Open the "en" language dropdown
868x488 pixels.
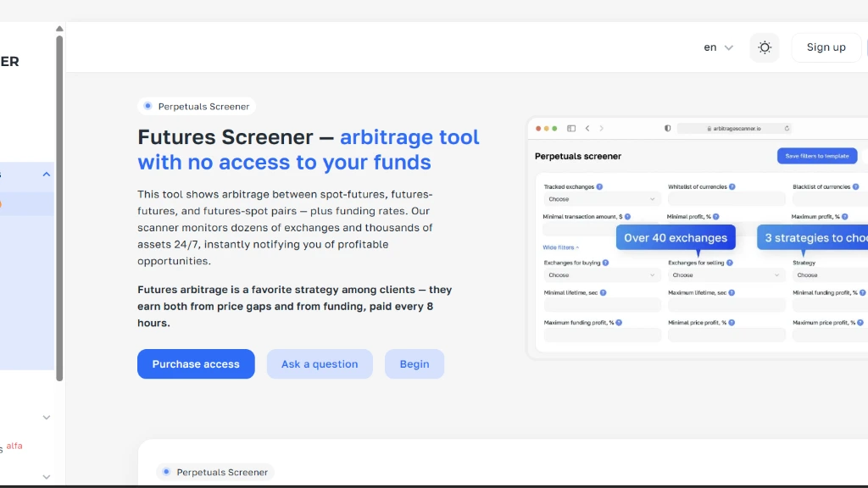(x=718, y=47)
